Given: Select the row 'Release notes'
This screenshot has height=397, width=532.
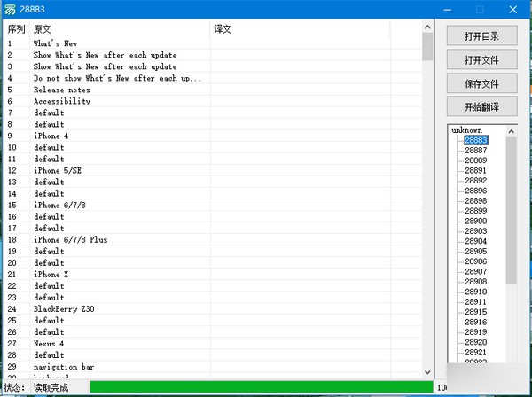Looking at the screenshot, I should 213,90.
